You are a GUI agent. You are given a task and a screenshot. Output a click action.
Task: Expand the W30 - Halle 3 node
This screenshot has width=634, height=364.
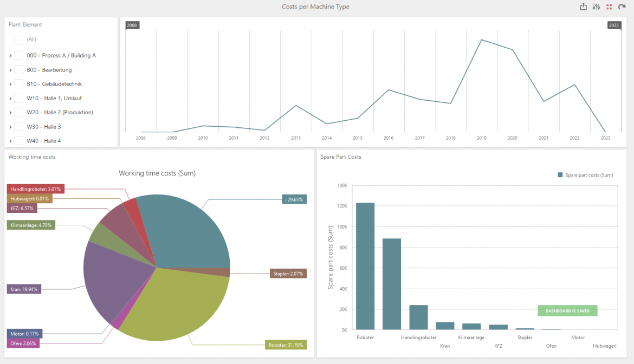(x=10, y=126)
